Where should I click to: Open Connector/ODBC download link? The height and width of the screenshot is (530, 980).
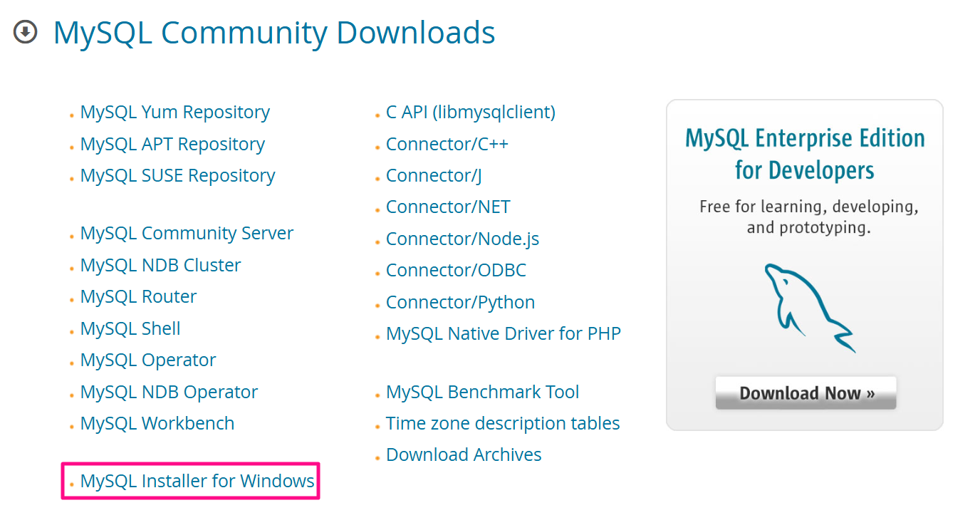[456, 271]
